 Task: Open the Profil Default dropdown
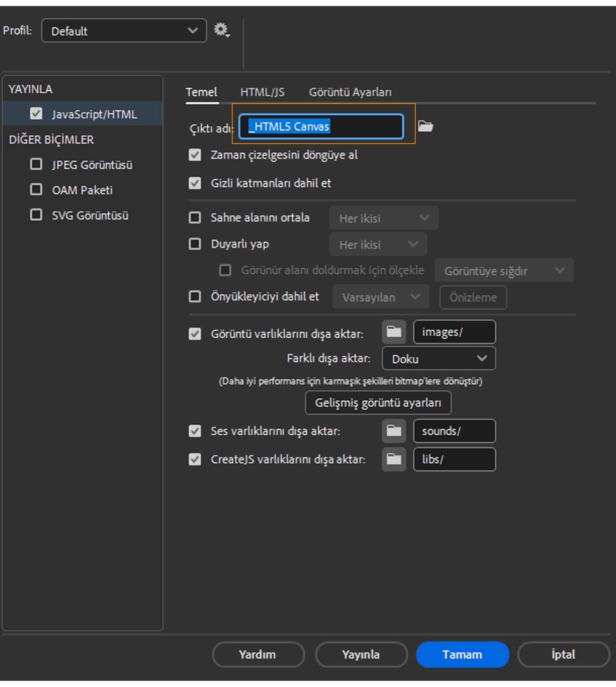[x=124, y=30]
